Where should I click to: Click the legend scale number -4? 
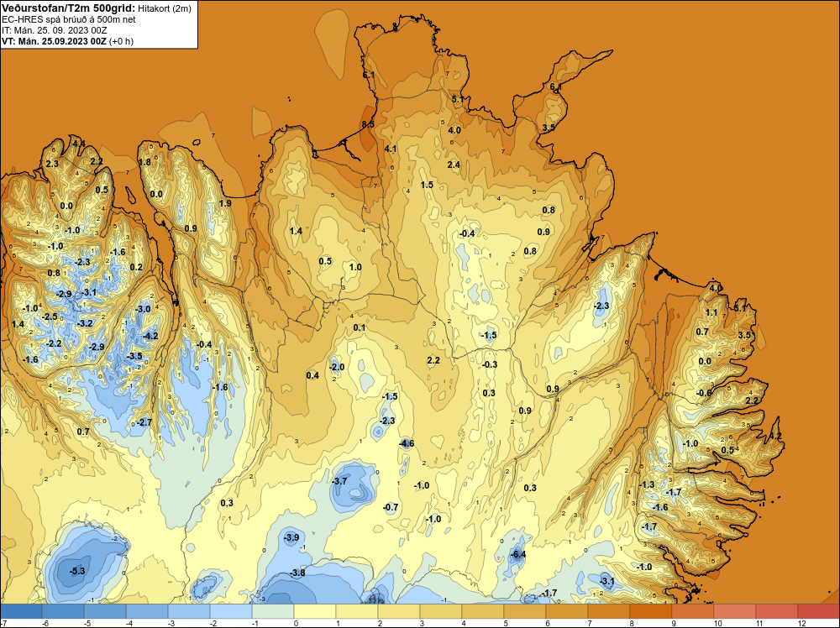(129, 623)
